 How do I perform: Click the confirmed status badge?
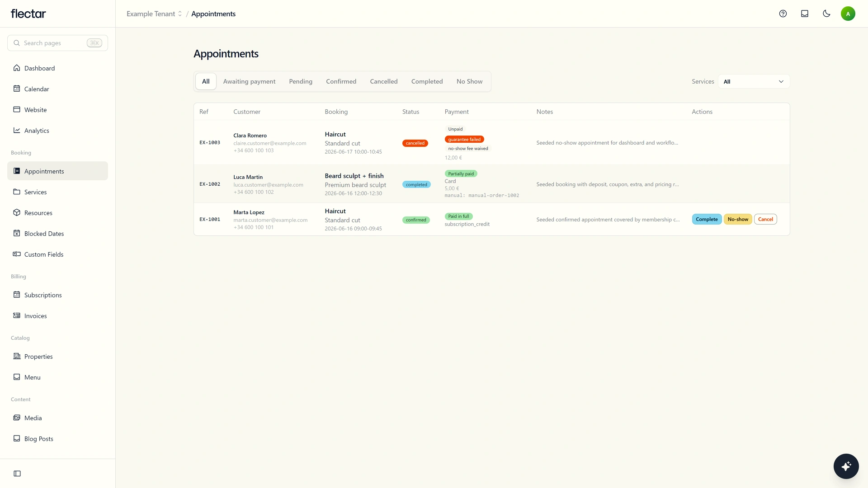coord(416,220)
